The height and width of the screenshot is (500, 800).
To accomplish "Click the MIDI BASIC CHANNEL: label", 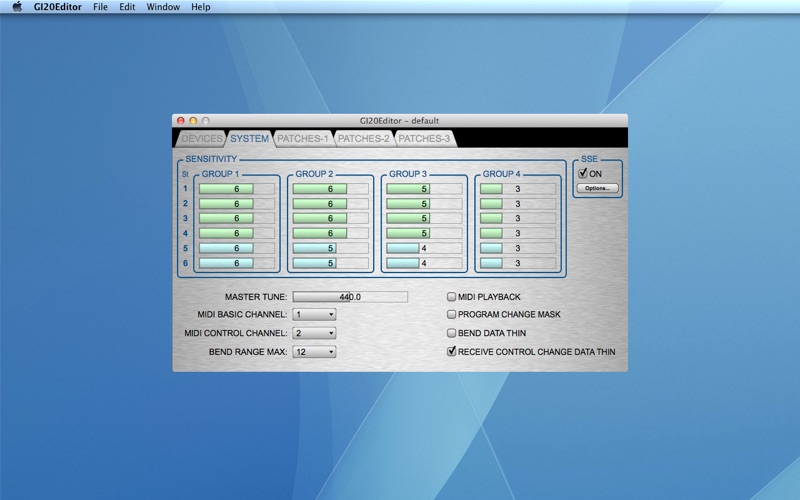I will [x=242, y=314].
